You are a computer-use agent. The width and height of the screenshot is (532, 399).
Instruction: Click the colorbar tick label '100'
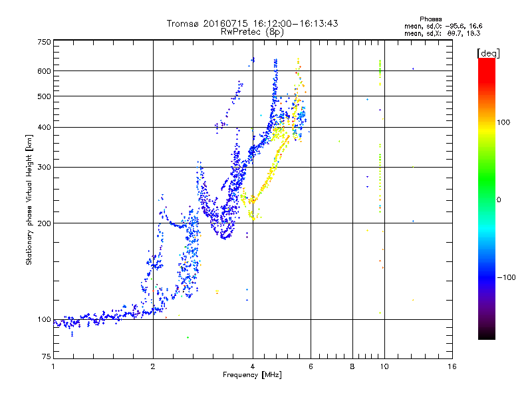503,122
